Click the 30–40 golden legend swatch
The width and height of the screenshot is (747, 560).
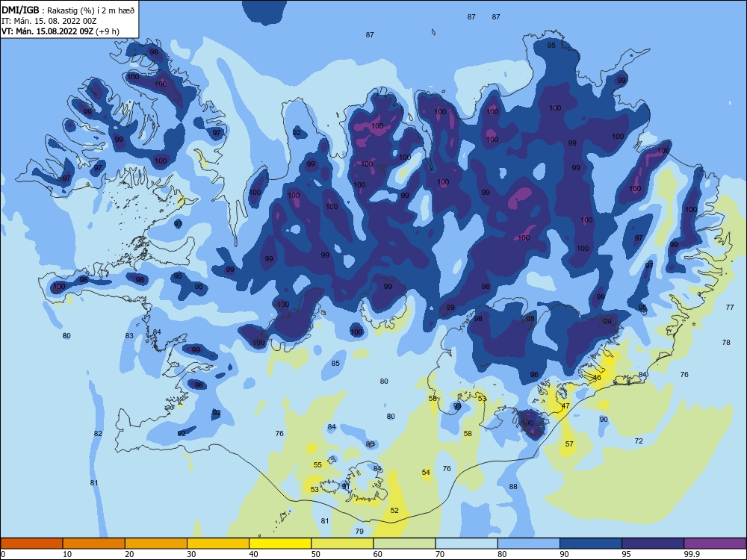click(x=218, y=544)
